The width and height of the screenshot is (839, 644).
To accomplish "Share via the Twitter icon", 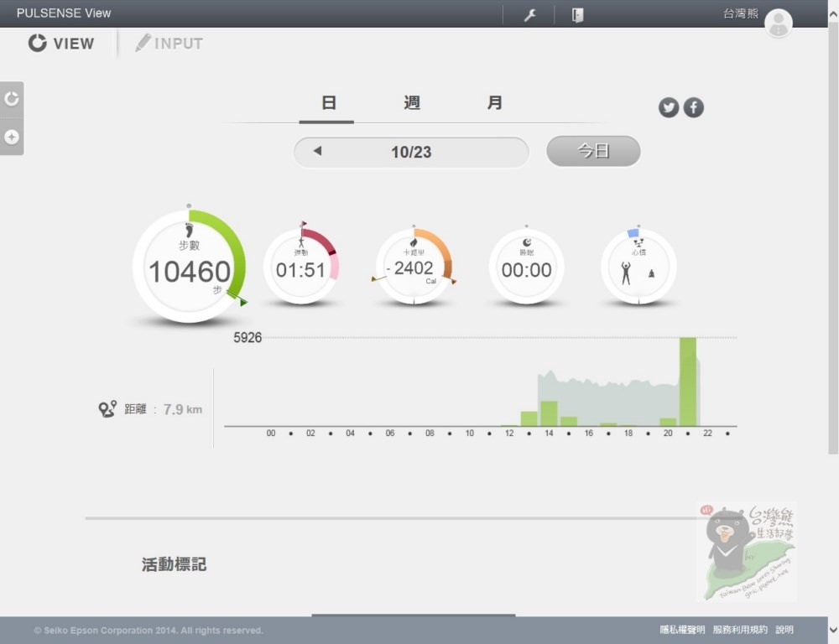I will tap(669, 107).
